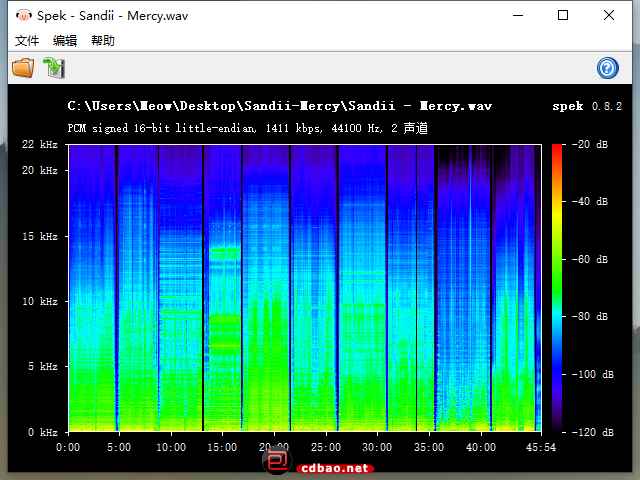Click the -40 dB scale label

point(590,201)
